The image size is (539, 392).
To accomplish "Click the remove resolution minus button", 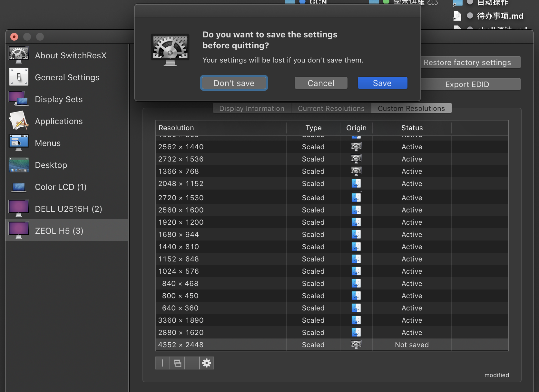I will coord(192,363).
